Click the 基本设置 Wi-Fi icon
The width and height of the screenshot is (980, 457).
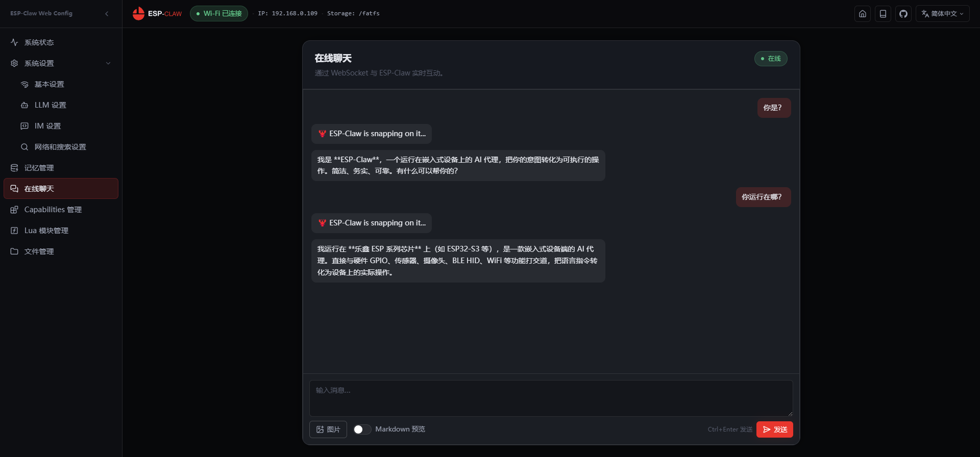point(24,84)
